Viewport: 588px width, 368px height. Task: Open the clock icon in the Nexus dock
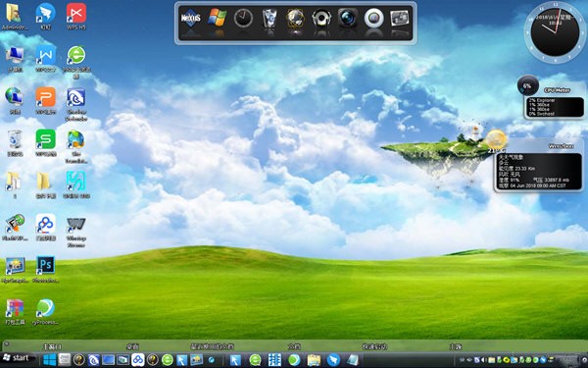[x=243, y=18]
